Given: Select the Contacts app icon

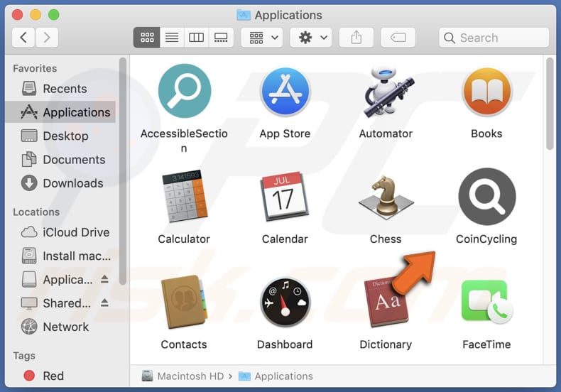Looking at the screenshot, I should [184, 301].
